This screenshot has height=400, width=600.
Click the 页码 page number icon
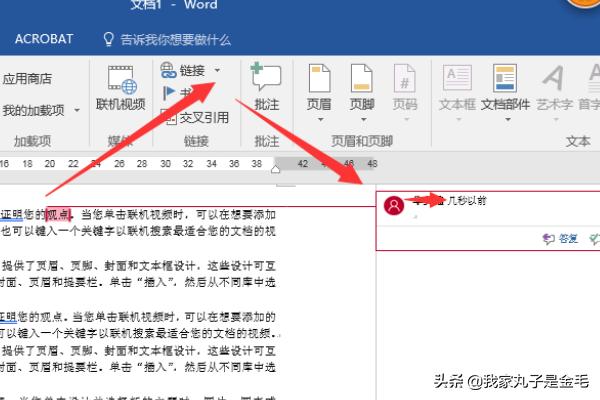point(405,78)
